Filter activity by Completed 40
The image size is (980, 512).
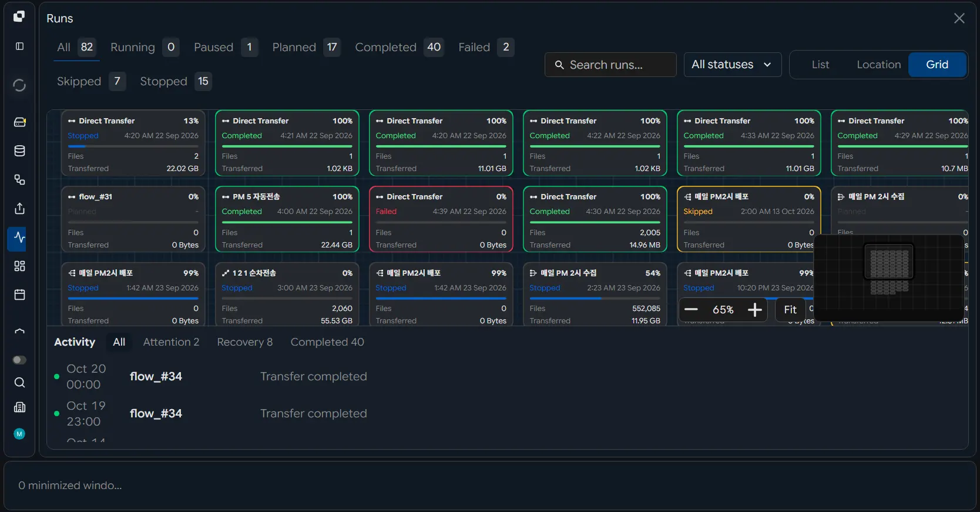327,342
